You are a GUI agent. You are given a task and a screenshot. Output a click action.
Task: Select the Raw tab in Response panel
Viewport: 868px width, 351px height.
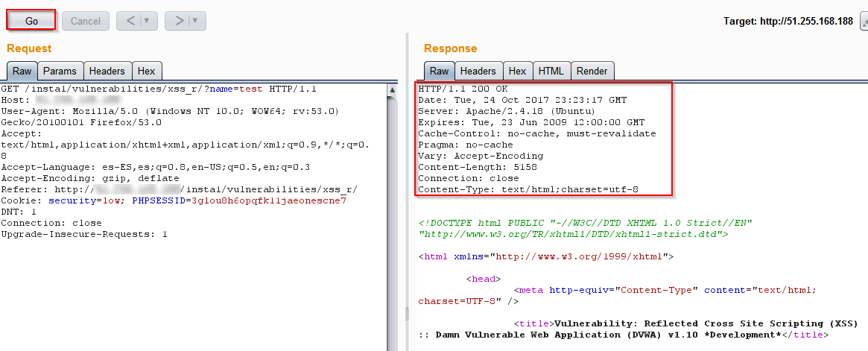coord(439,71)
